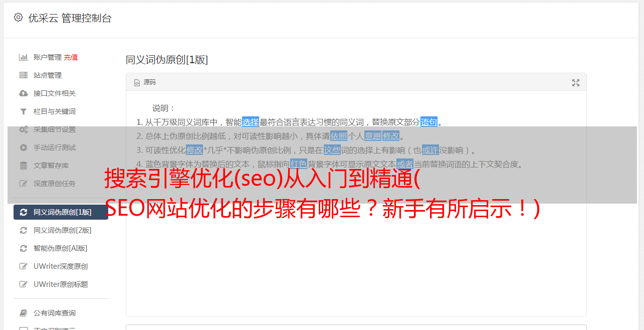Click the UWriter深度原创 edit icon
This screenshot has height=330, width=644.
click(x=23, y=266)
